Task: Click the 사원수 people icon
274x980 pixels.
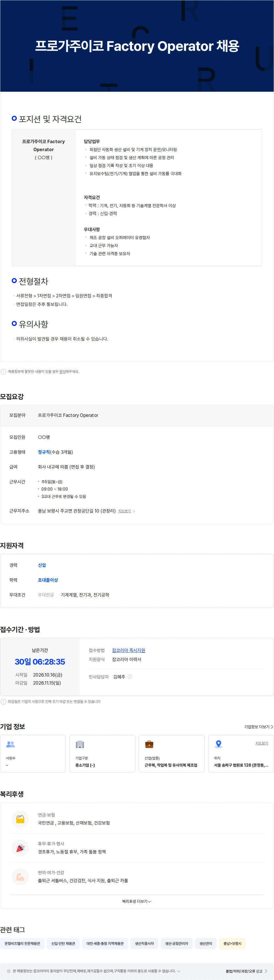Action: pos(11,744)
